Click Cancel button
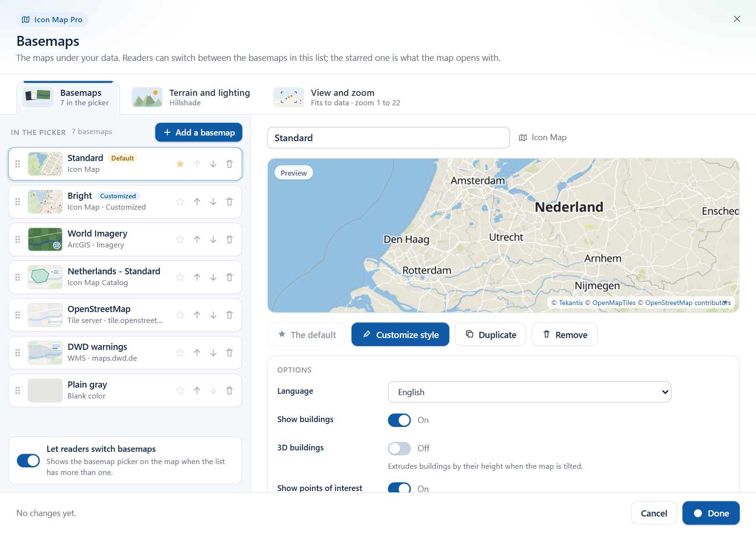 point(654,513)
